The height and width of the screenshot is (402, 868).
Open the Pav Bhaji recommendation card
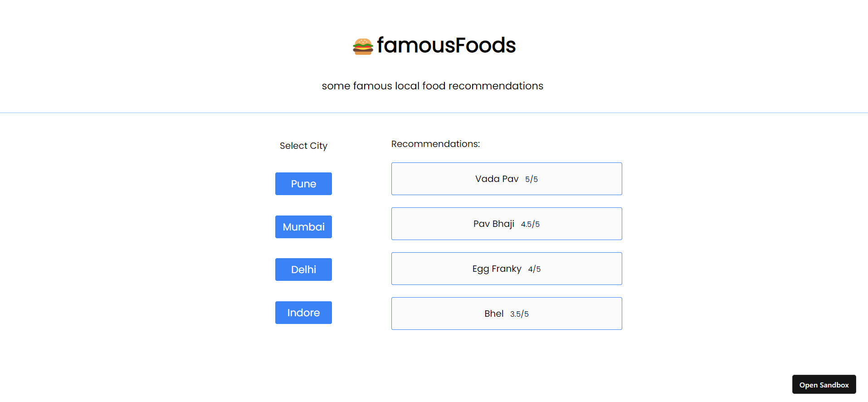pyautogui.click(x=506, y=223)
